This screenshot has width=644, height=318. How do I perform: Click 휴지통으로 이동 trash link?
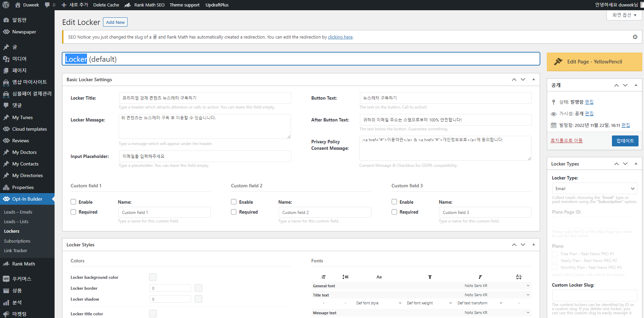pos(567,141)
